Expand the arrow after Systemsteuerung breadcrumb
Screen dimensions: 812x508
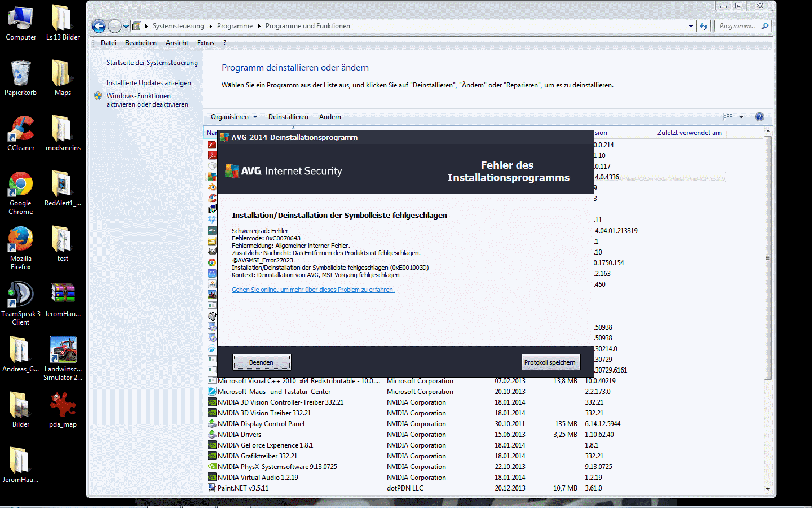pyautogui.click(x=210, y=26)
